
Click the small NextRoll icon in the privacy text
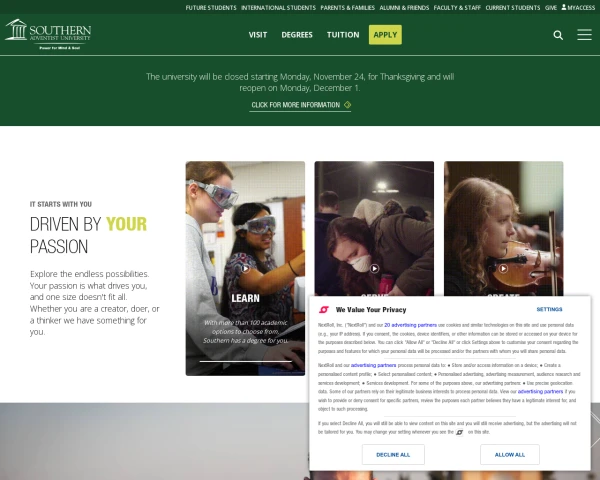click(459, 432)
